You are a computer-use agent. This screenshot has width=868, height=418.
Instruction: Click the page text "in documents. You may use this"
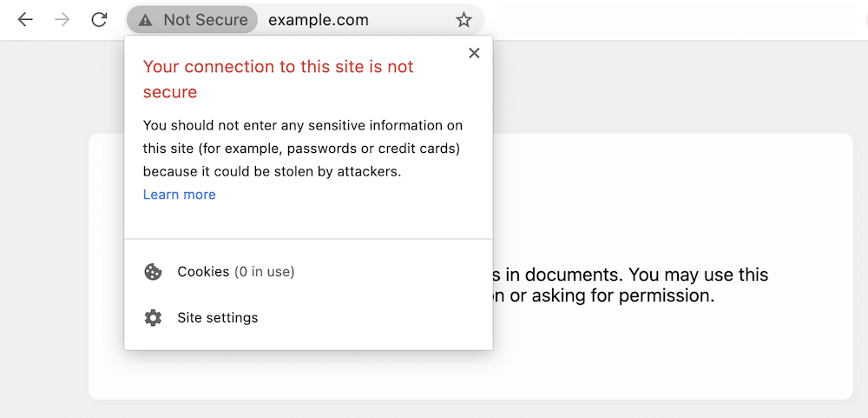(x=631, y=275)
